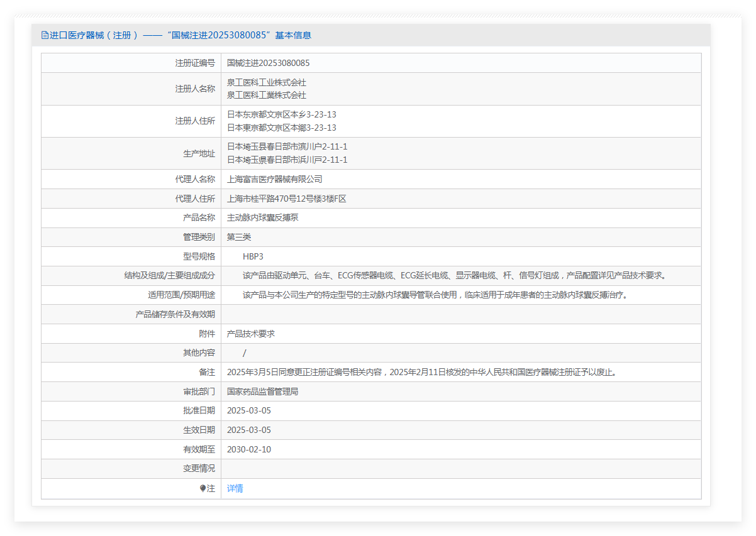756x536 pixels.
Task: Click the 型号规格 label
Action: [199, 256]
